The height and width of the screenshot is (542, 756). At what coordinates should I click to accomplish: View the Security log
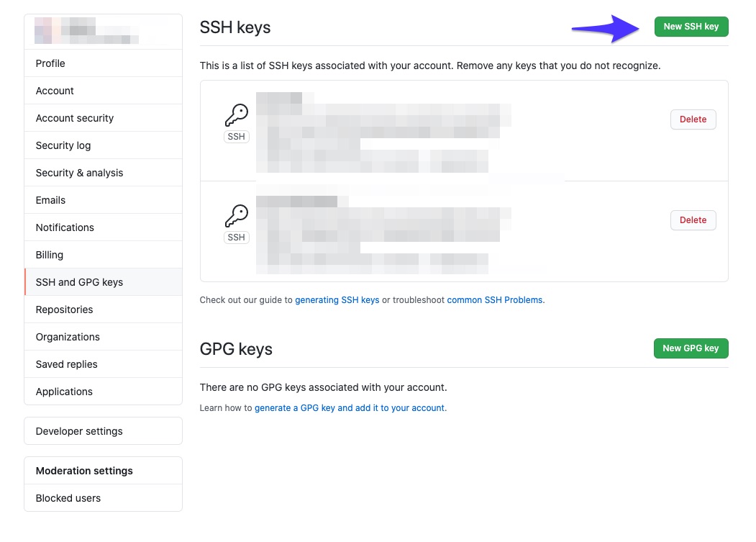(x=63, y=145)
